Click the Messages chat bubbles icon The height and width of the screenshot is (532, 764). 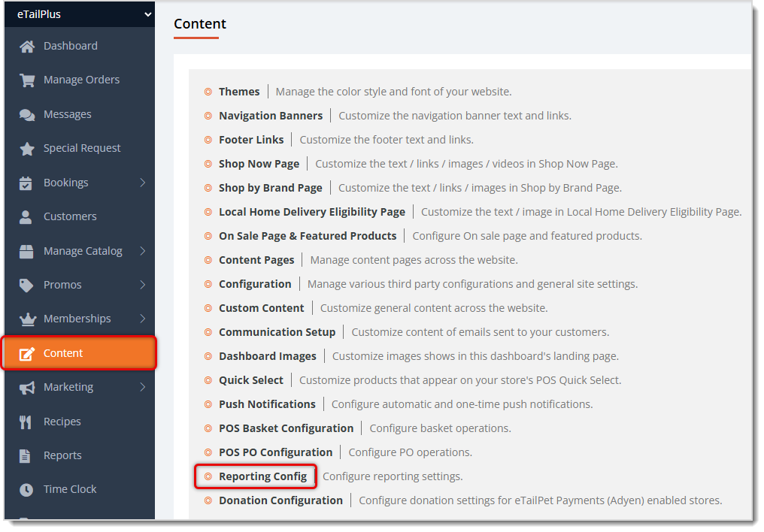tap(27, 115)
